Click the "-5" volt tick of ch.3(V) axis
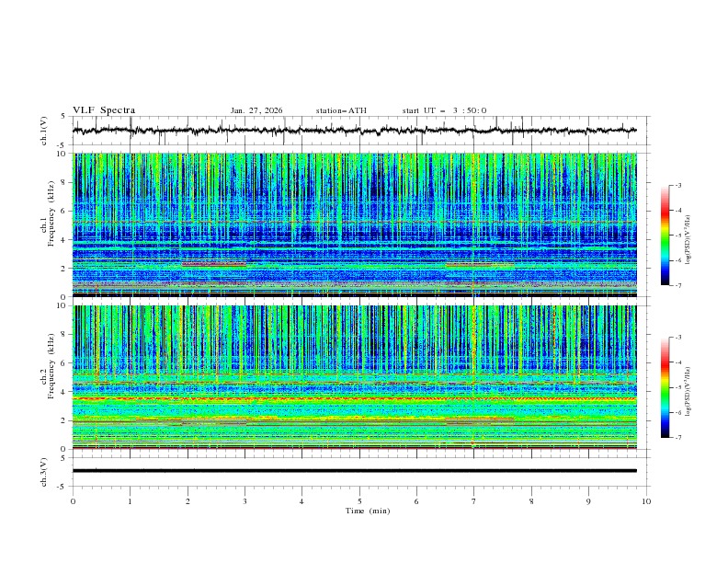The height and width of the screenshot is (563, 728). (63, 487)
